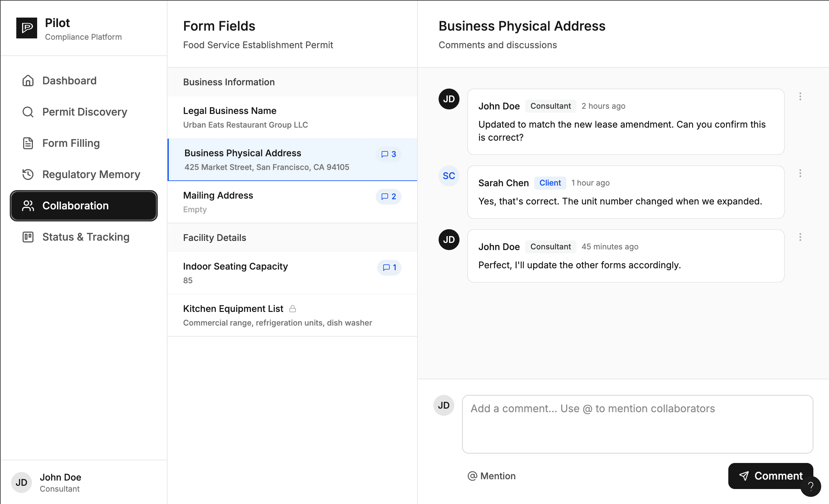Click the Pilot logo icon

pyautogui.click(x=27, y=28)
